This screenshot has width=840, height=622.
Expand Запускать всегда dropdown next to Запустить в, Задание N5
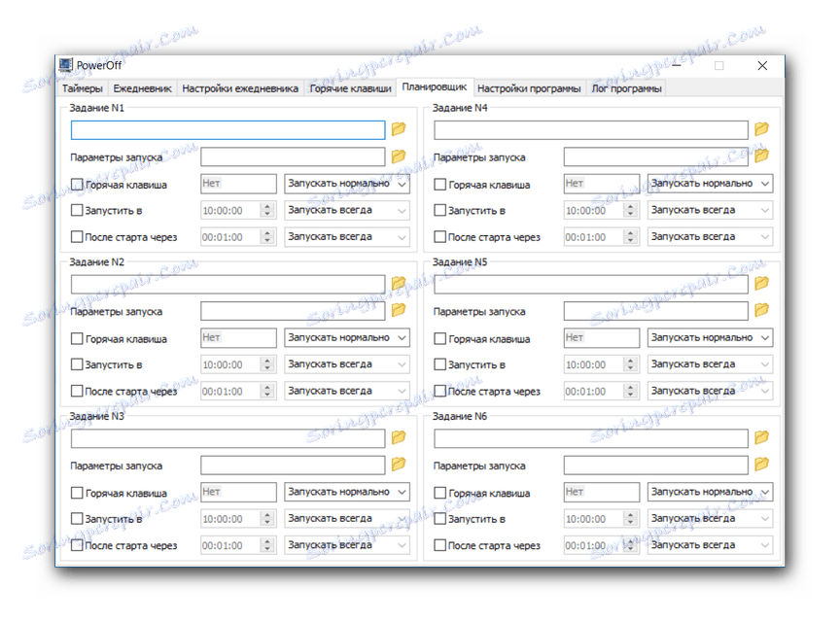tap(711, 364)
